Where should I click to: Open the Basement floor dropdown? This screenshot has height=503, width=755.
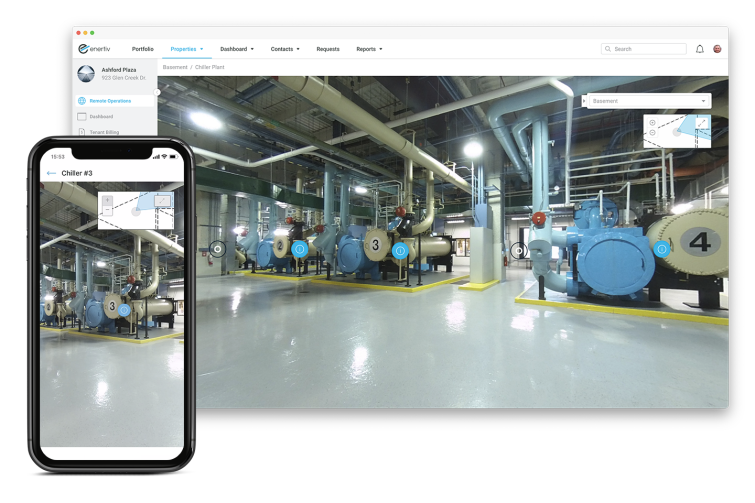click(648, 101)
